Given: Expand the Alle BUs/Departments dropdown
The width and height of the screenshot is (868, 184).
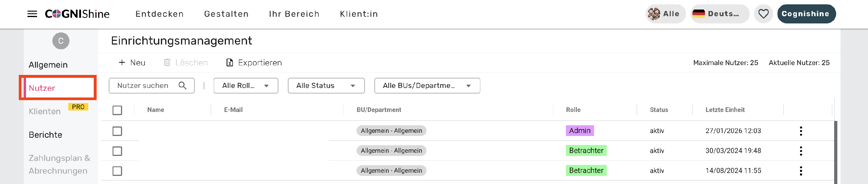Looking at the screenshot, I should 427,86.
